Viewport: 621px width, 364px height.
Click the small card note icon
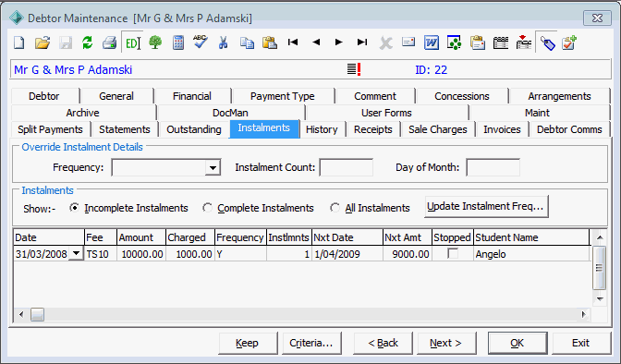pos(408,42)
